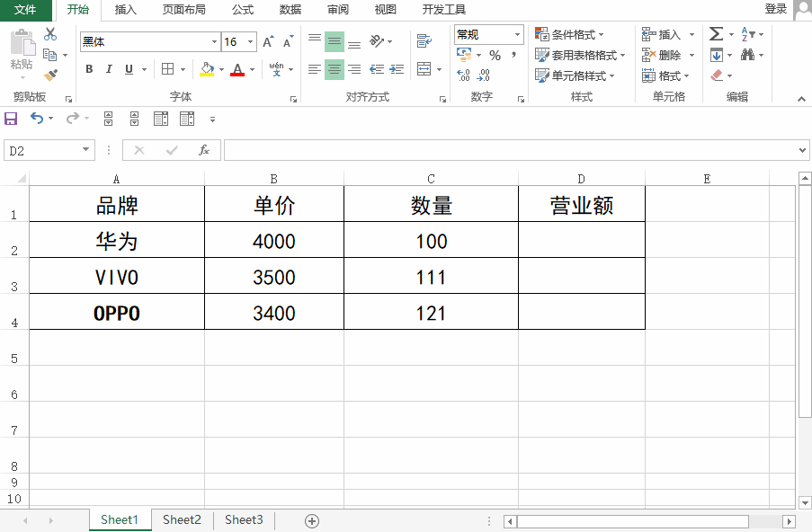The image size is (812, 532).
Task: Click the text orientation icon
Action: point(377,40)
